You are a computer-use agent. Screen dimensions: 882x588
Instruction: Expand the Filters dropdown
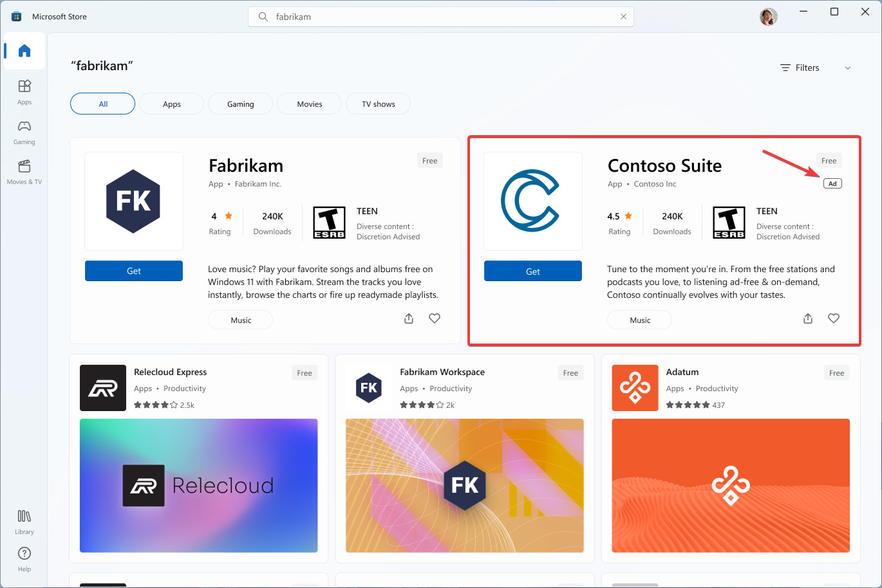point(815,68)
